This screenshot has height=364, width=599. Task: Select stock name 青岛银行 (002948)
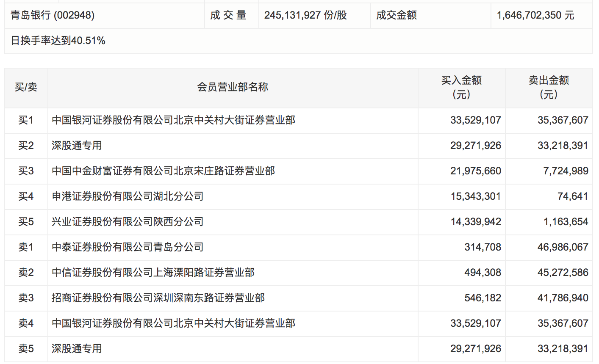(53, 16)
